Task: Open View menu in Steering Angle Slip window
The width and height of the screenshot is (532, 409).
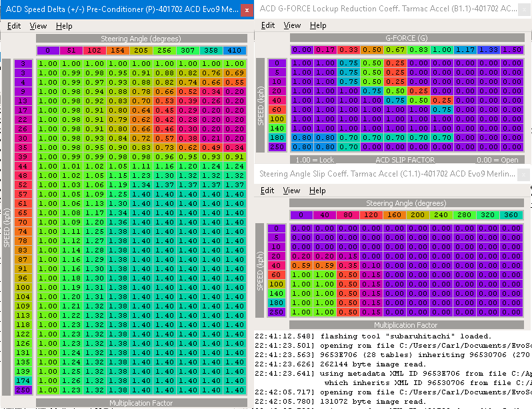Action: click(x=292, y=191)
